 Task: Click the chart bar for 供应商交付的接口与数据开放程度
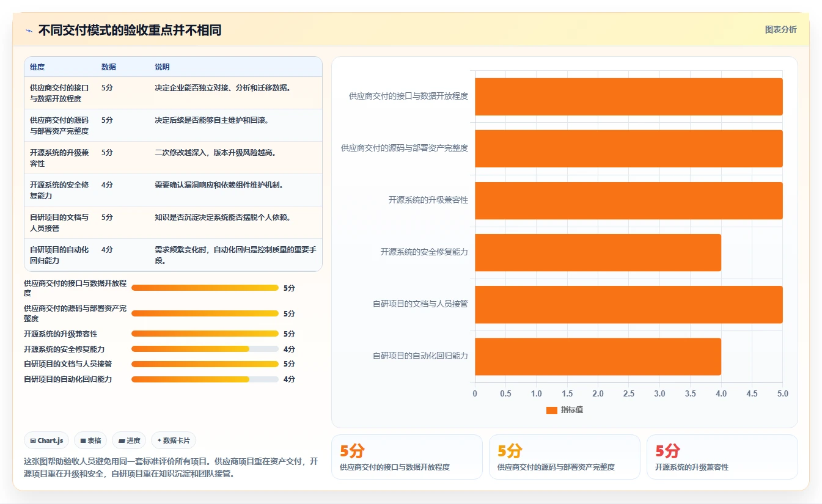(629, 97)
